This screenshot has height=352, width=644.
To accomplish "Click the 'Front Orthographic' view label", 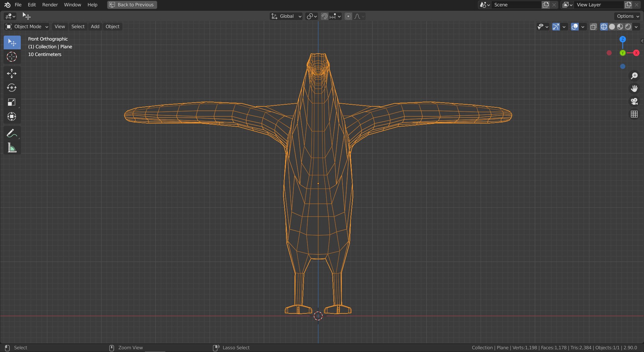I will tap(48, 39).
